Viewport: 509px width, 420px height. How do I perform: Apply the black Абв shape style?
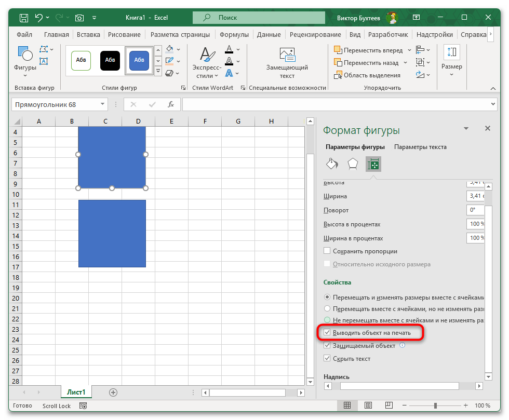(x=110, y=60)
